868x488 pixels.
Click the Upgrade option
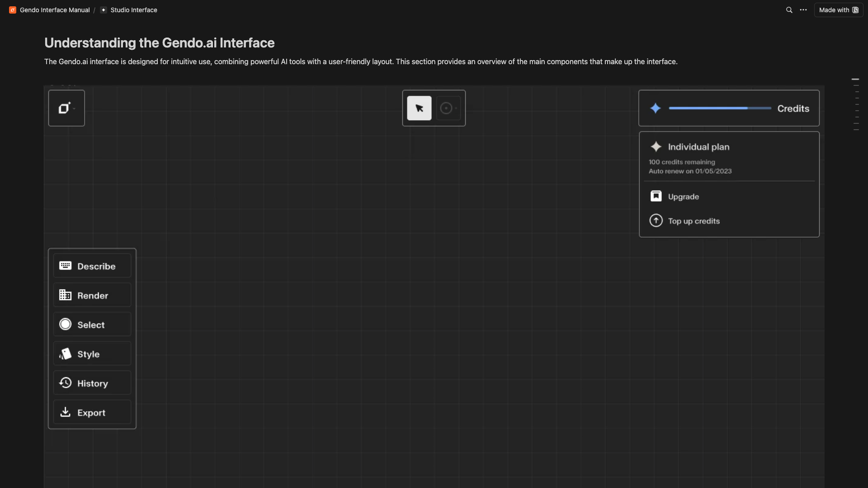coord(683,197)
